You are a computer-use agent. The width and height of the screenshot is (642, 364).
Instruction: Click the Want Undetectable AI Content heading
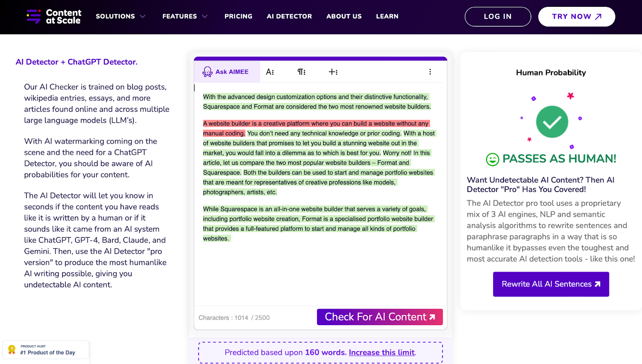(540, 185)
